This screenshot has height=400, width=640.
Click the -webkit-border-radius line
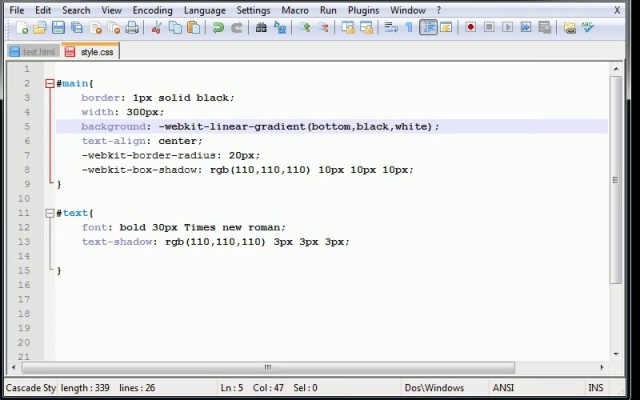171,156
